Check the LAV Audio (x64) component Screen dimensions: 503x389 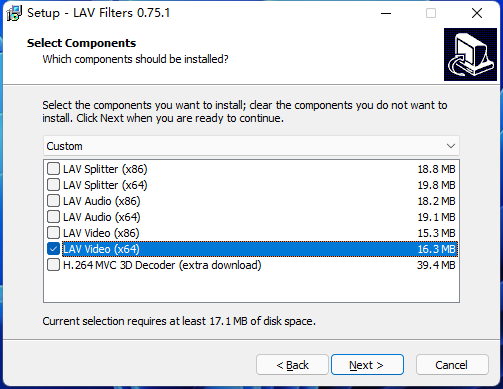53,217
